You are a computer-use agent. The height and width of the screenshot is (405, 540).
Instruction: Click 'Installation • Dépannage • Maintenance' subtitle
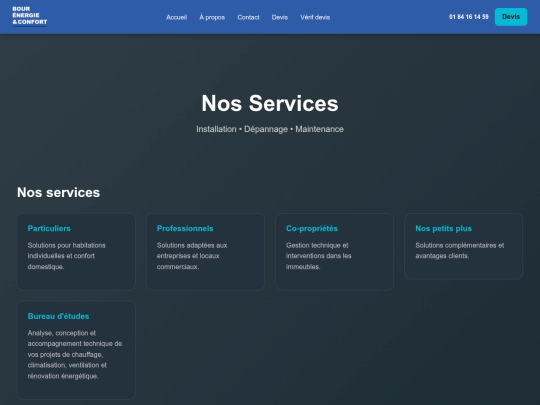tap(270, 129)
